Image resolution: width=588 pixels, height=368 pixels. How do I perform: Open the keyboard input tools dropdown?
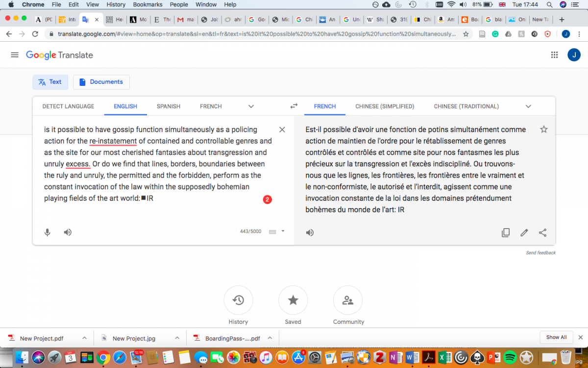tap(283, 232)
